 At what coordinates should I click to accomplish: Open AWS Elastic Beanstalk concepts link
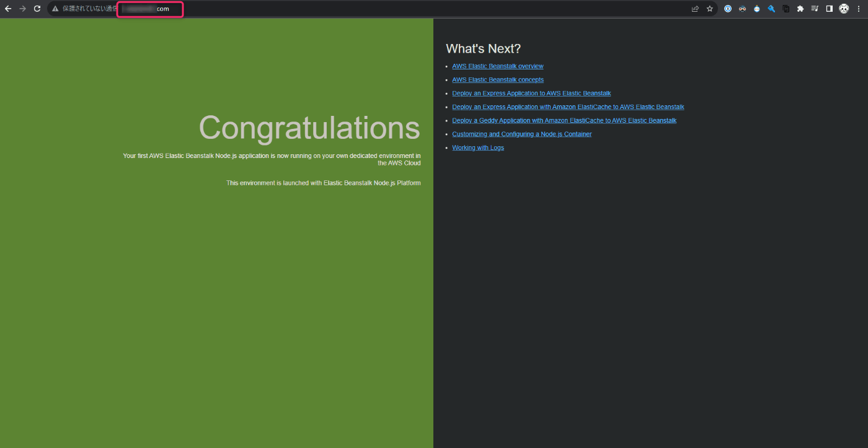[498, 80]
